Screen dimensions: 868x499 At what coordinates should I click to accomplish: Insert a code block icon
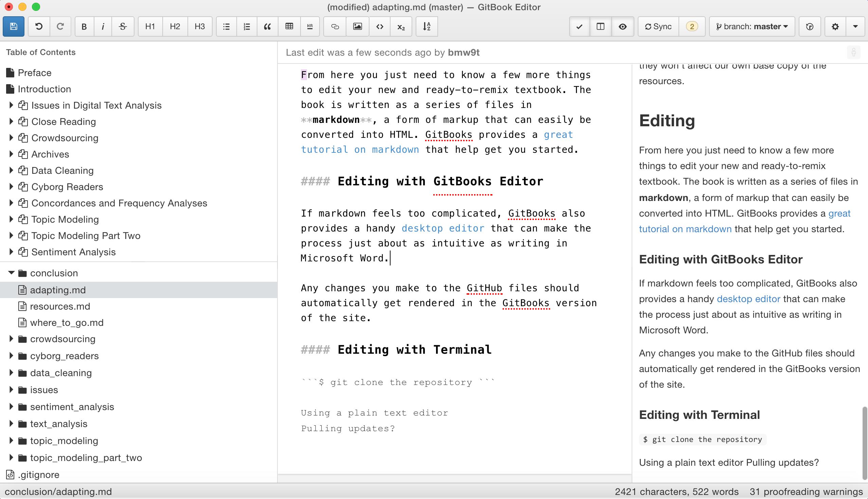tap(379, 26)
